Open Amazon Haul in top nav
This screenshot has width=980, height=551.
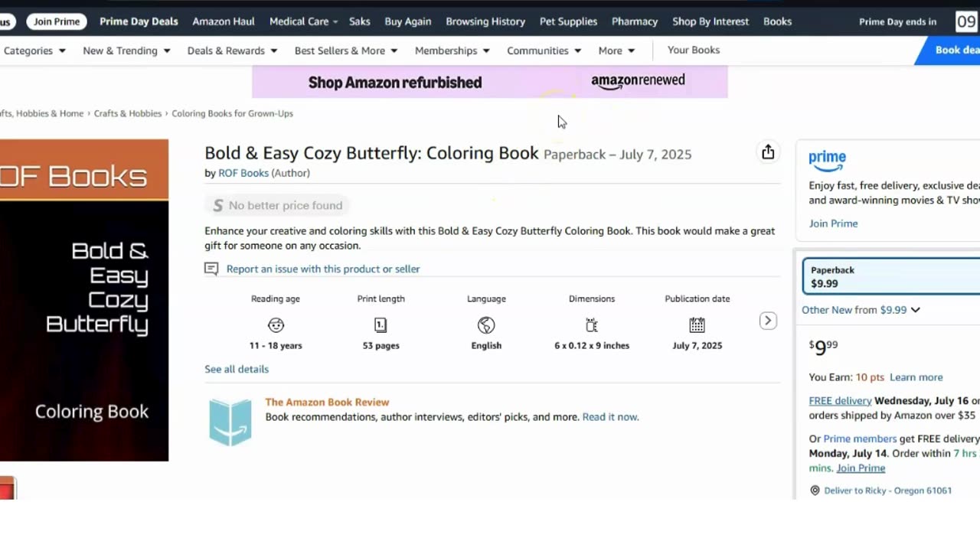[x=224, y=21]
